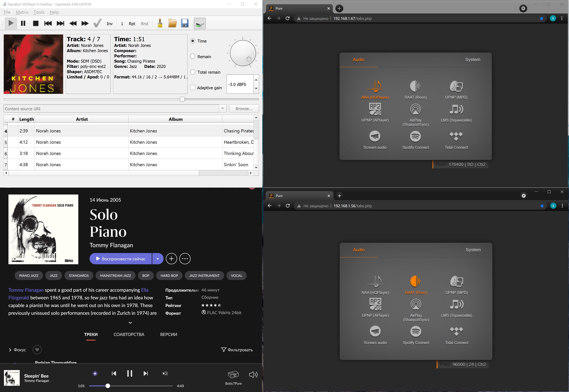Enable the Adaptive gain checkbox

(193, 88)
